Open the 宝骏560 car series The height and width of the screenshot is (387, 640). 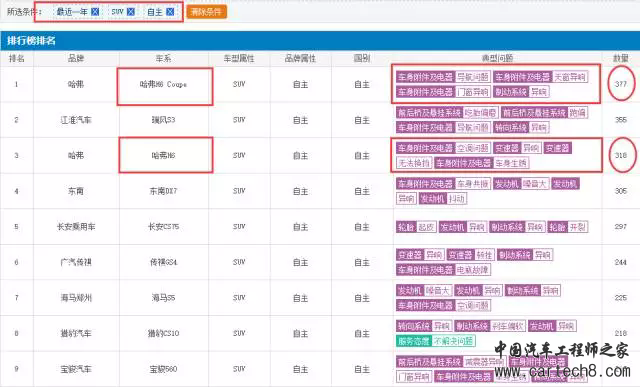163,369
